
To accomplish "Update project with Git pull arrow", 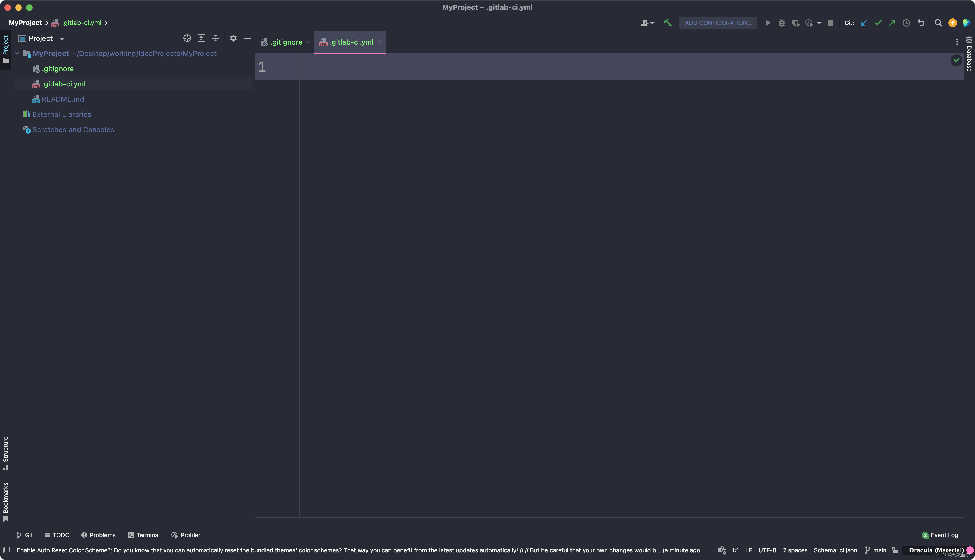I will [864, 23].
